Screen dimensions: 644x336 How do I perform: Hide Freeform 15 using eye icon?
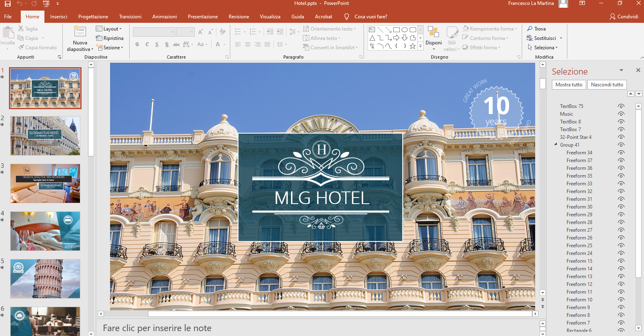pos(621,261)
